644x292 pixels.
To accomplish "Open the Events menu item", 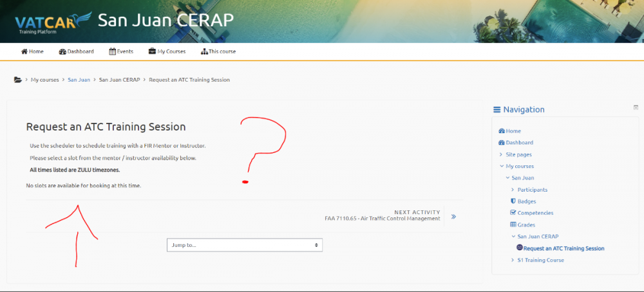I will [121, 51].
